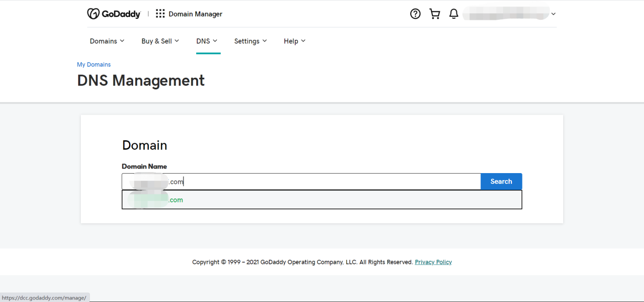The image size is (644, 302).
Task: Click the GoDaddy logo
Action: click(113, 14)
